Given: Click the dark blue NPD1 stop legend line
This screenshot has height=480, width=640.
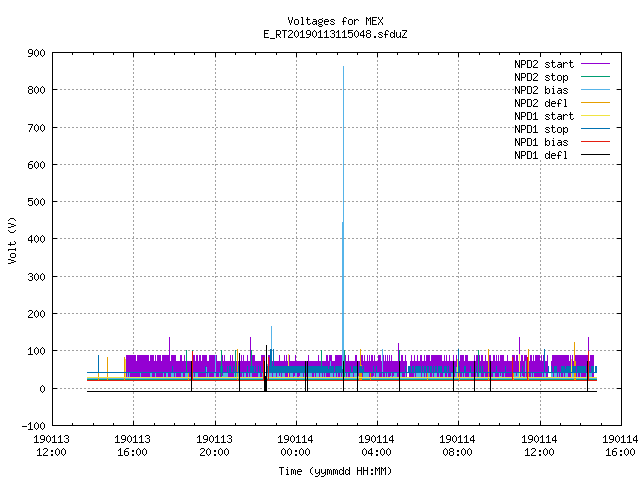Looking at the screenshot, I should 595,129.
